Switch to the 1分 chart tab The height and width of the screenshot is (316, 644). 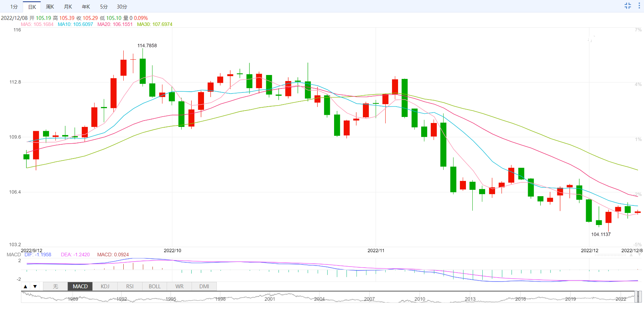[x=14, y=7]
